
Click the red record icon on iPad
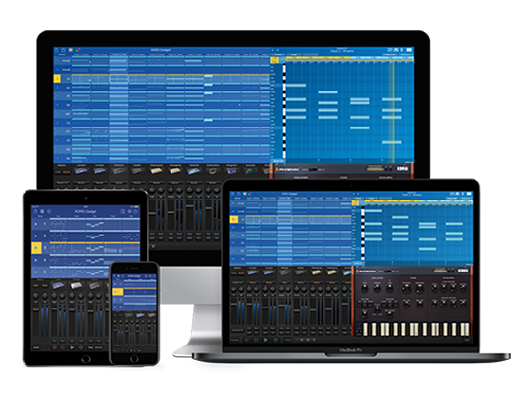tap(54, 347)
